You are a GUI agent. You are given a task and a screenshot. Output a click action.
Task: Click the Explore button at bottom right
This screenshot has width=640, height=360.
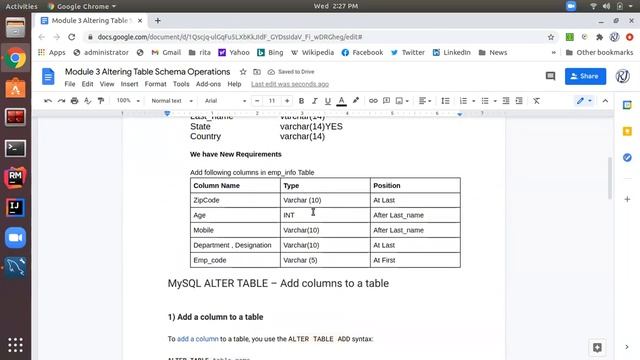pos(597,347)
